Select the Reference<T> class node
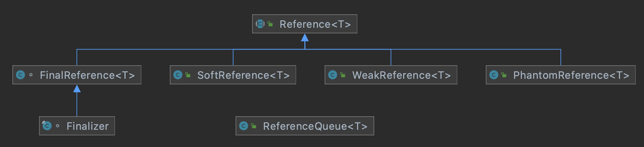Image resolution: width=644 pixels, height=147 pixels. coord(305,24)
